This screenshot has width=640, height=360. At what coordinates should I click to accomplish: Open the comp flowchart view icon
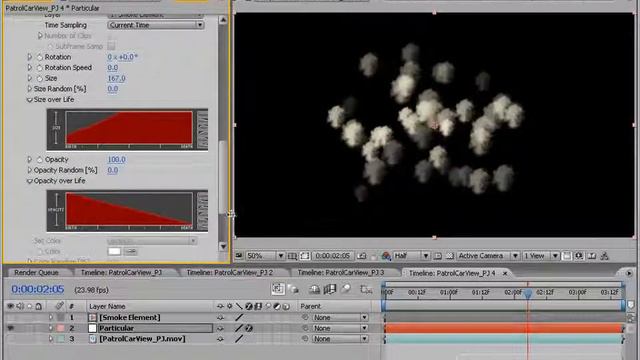(604, 256)
